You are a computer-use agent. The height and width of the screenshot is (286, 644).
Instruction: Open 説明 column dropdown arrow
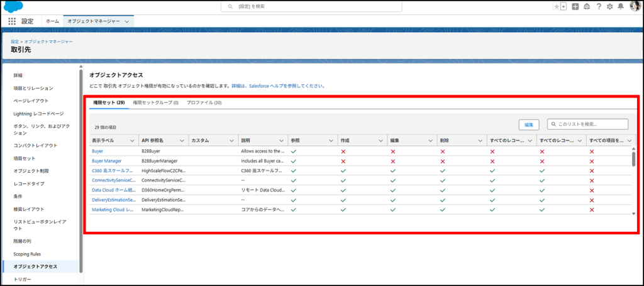[281, 140]
